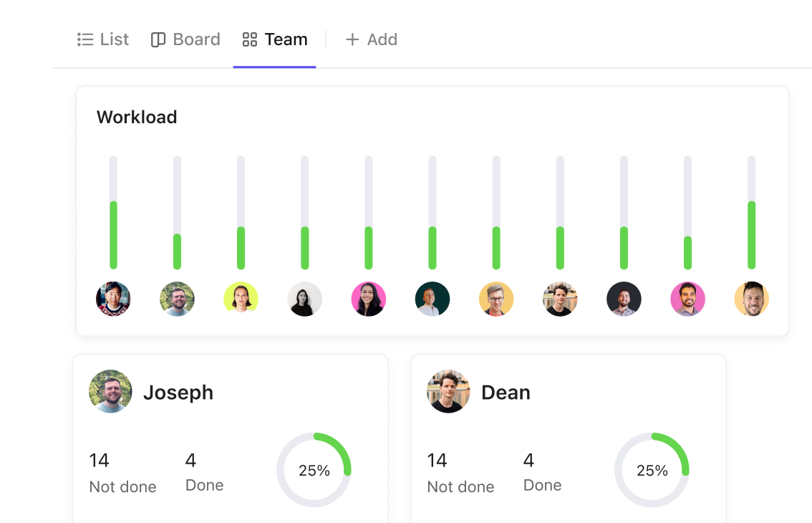The image size is (812, 523).
Task: Select the first avatar in the Workload chart
Action: tap(113, 299)
